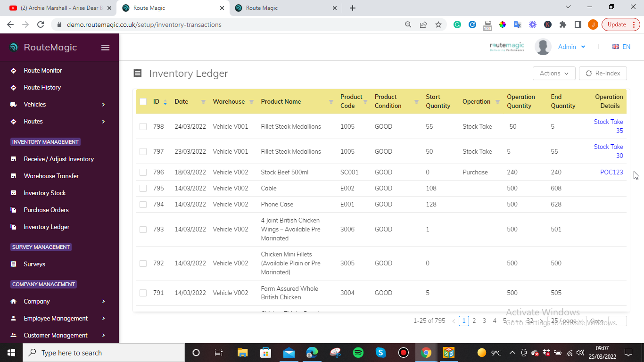This screenshot has height=362, width=644.
Task: Select the checkbox for row ID 798
Action: [x=143, y=127]
